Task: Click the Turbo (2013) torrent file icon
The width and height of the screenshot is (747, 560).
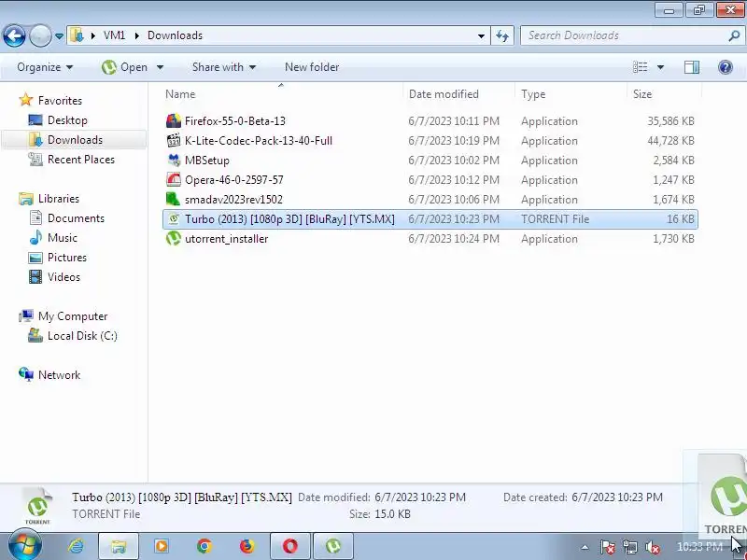Action: (174, 219)
